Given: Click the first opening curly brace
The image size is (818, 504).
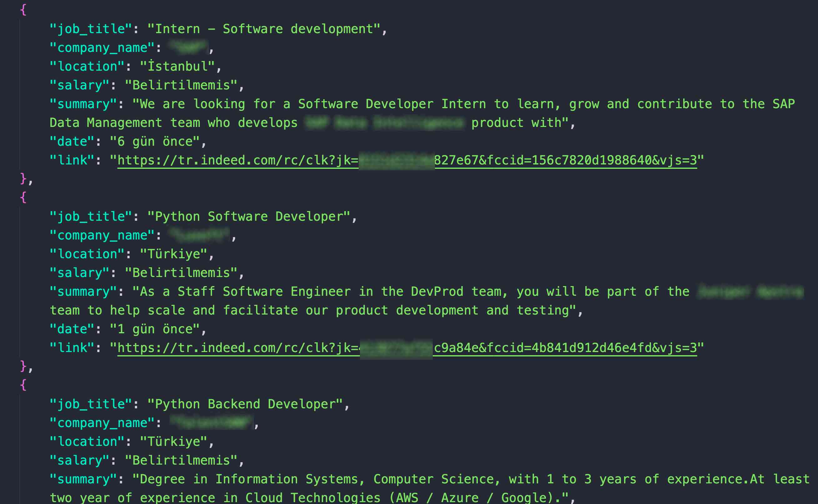Looking at the screenshot, I should [23, 10].
